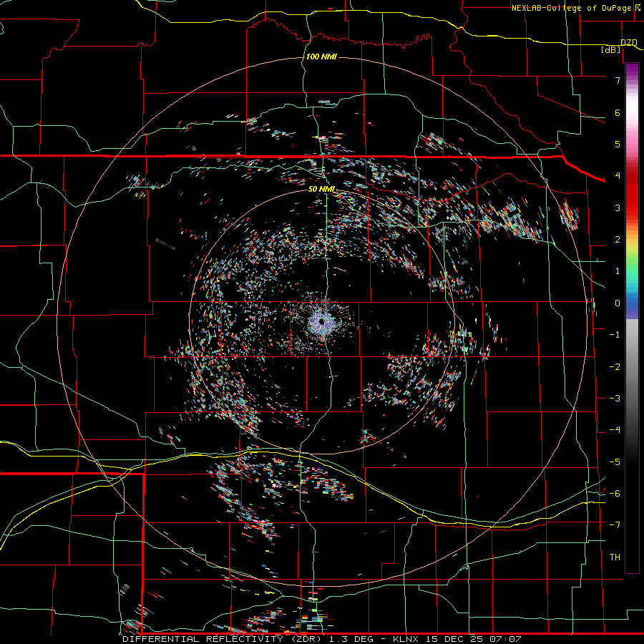Image resolution: width=644 pixels, height=644 pixels.
Task: Click the 5 value on color scale
Action: click(x=618, y=144)
